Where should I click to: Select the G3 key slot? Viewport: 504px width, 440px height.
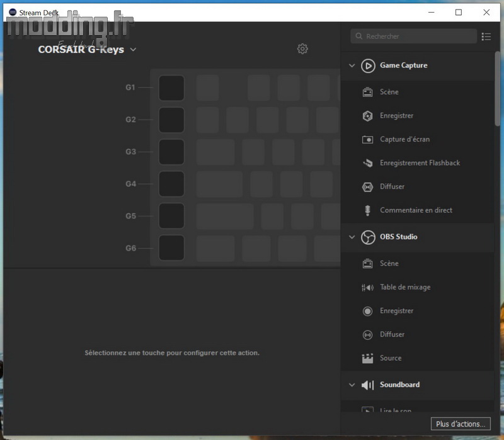171,152
